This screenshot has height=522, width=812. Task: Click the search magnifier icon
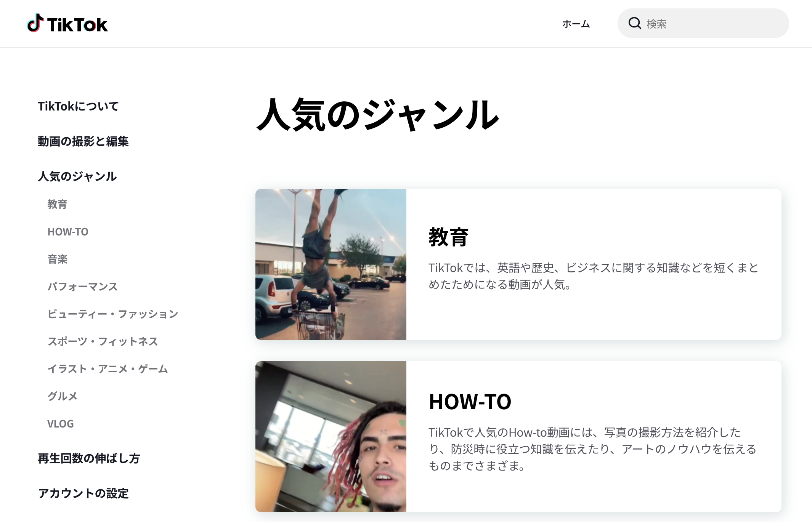[635, 23]
